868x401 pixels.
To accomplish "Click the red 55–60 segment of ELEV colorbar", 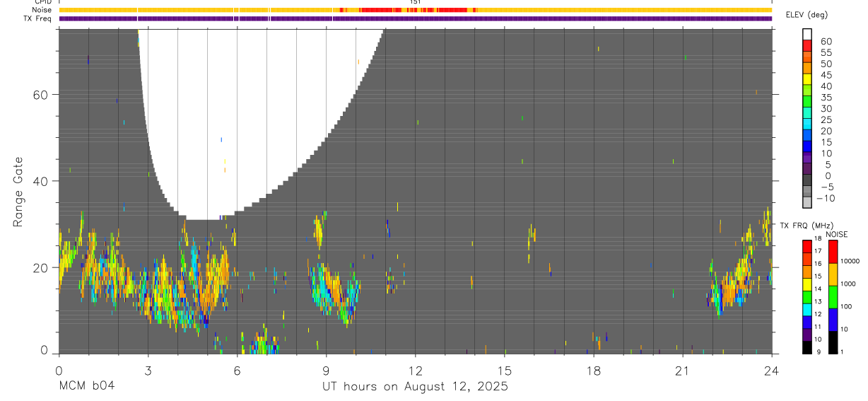I will click(x=807, y=46).
